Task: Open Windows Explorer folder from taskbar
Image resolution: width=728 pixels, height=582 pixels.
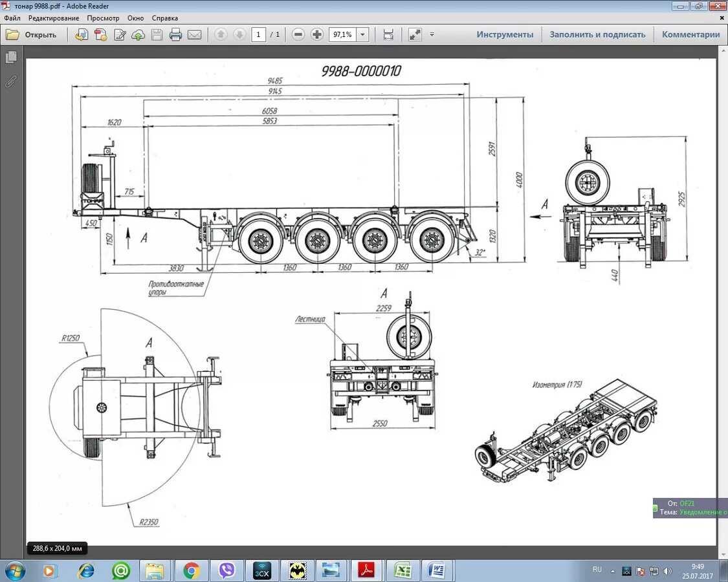Action: (x=155, y=570)
